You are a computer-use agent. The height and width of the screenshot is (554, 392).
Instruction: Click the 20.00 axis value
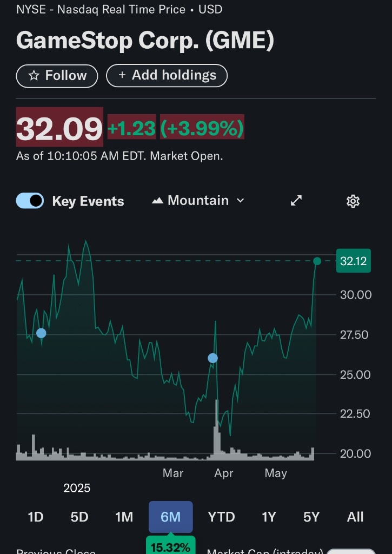pyautogui.click(x=356, y=453)
